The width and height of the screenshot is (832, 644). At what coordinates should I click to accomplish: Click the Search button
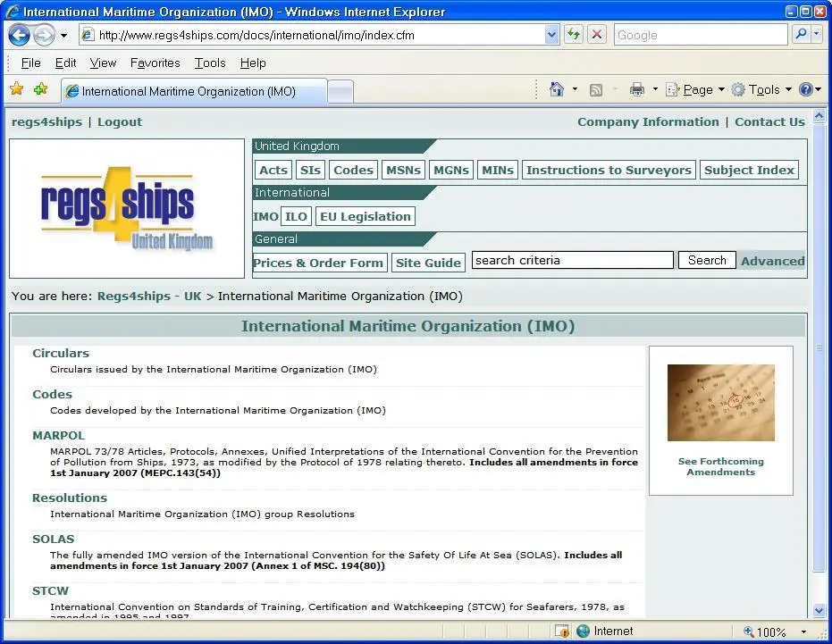click(x=707, y=261)
